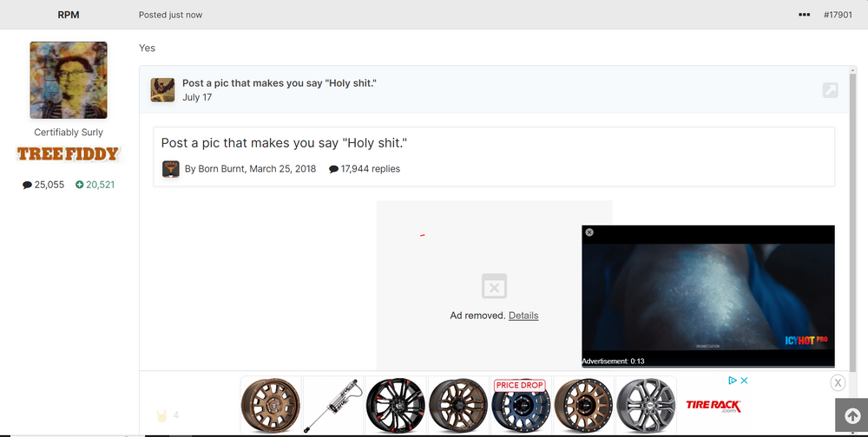868x437 pixels.
Task: Click the Born Burnt author link
Action: click(220, 169)
